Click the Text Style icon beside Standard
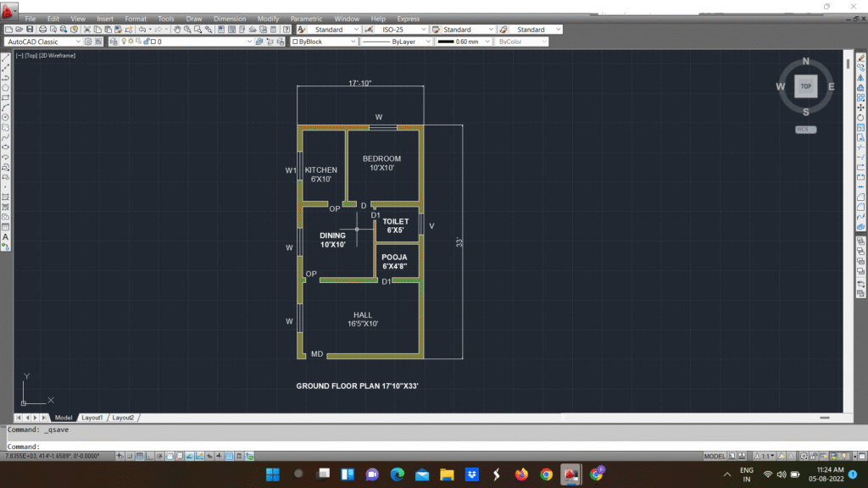Image resolution: width=868 pixels, height=488 pixels. pyautogui.click(x=302, y=30)
